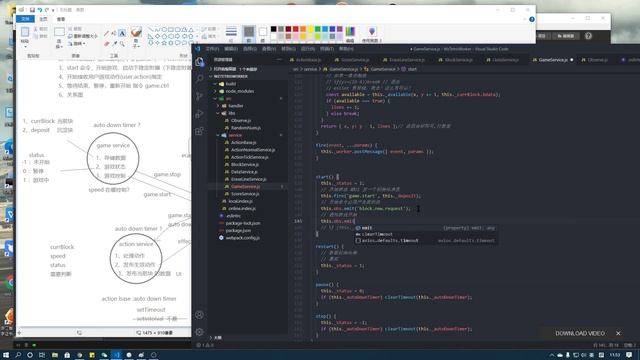Switch to the DataService.js editor tab
Viewport: 640px width, 360px height.
[x=505, y=60]
